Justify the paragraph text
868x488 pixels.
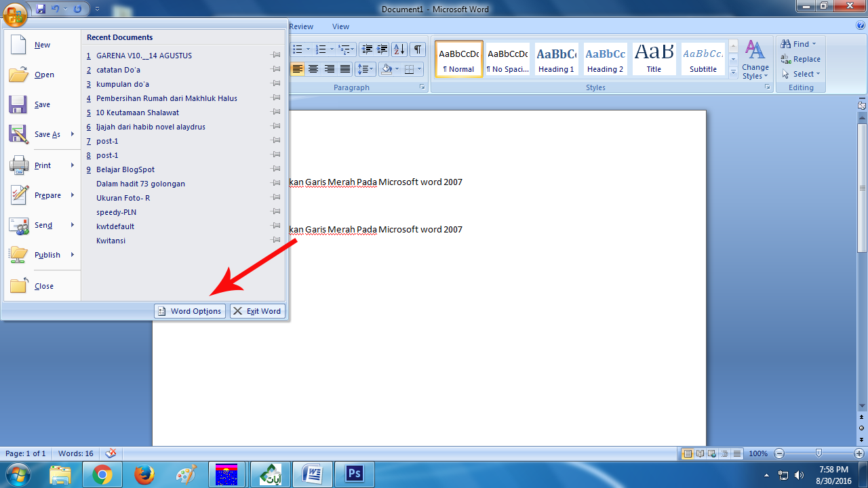(x=345, y=69)
